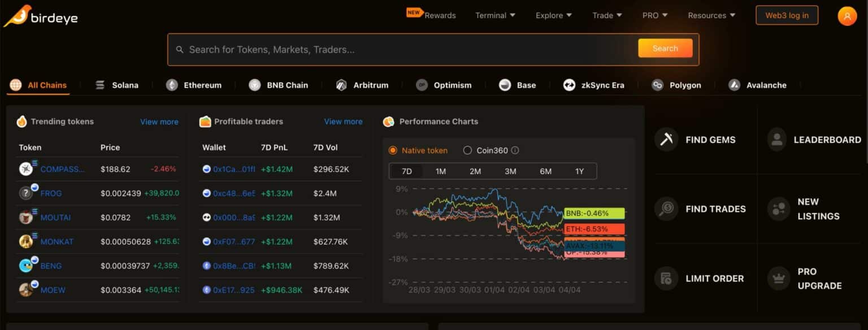
Task: Click the Leaderboard person icon
Action: (777, 140)
